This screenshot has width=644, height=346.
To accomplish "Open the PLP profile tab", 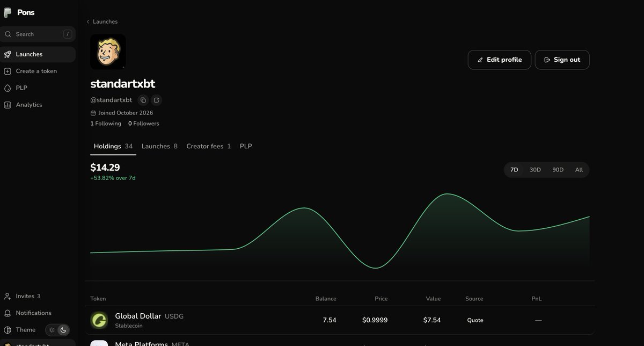I will pos(246,146).
